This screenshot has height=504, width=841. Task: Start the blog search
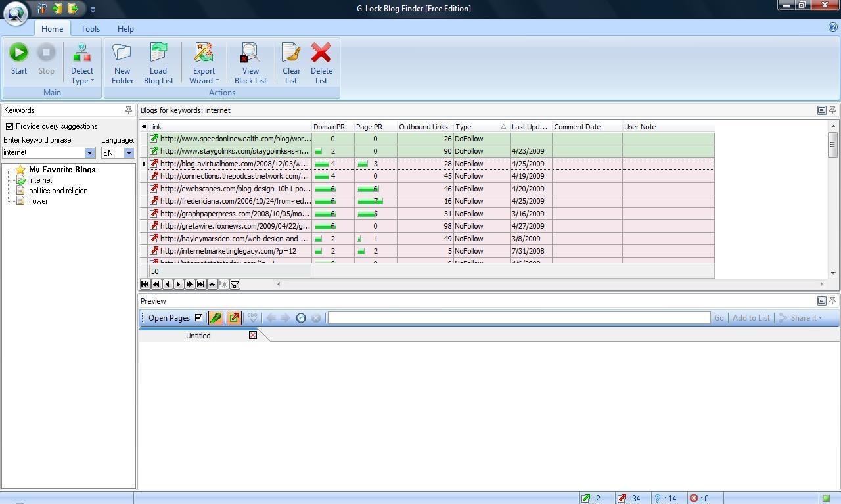pyautogui.click(x=18, y=59)
